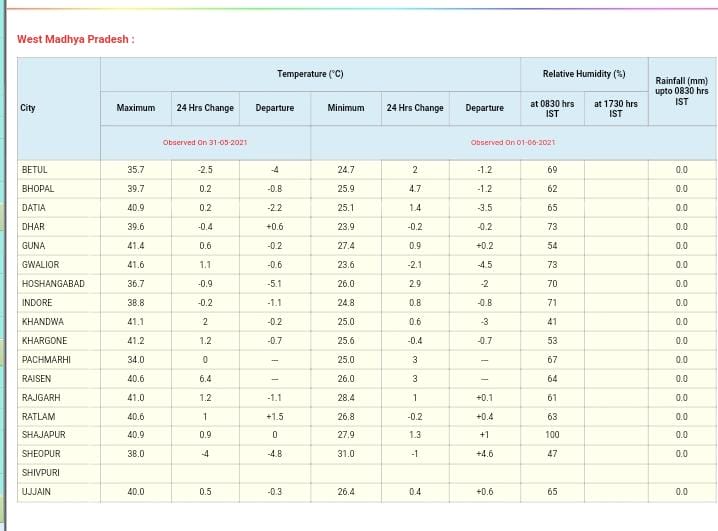Screen dimensions: 718x531
Task: Select the Temperature (°C) group header
Action: pos(310,74)
